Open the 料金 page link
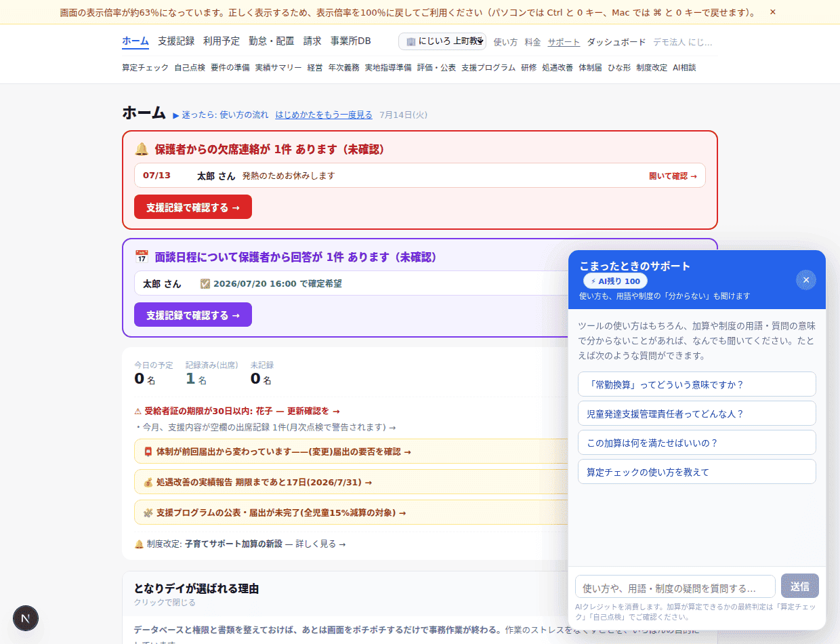The image size is (840, 644). click(x=532, y=42)
